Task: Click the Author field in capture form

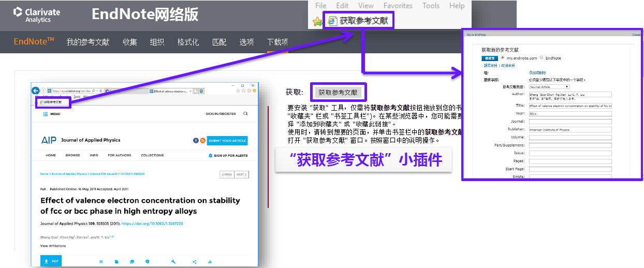Action: pyautogui.click(x=570, y=95)
